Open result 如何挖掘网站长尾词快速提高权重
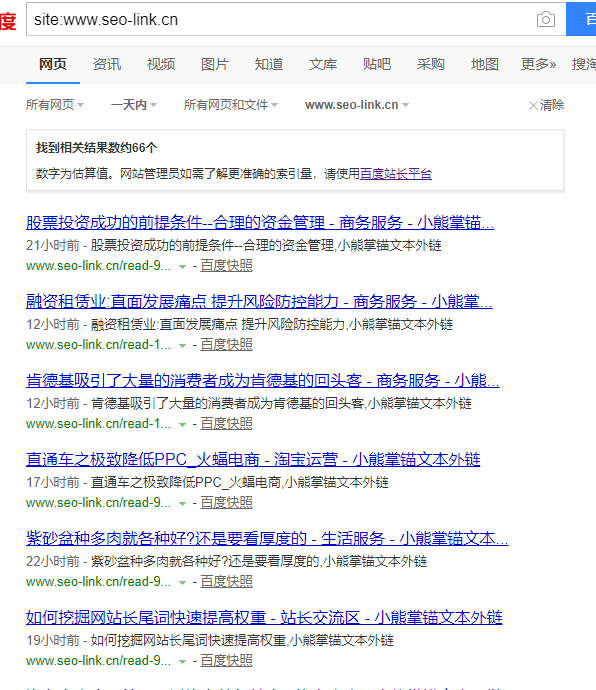The image size is (596, 690). click(x=264, y=617)
